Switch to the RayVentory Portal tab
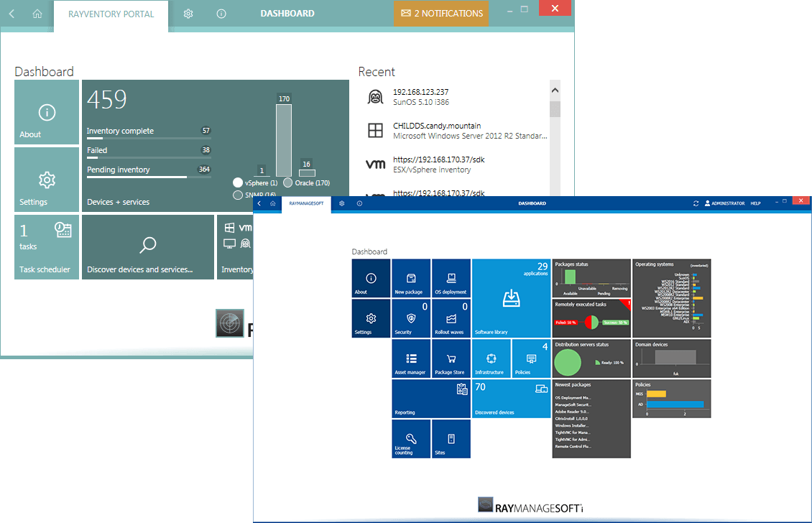 pos(111,14)
